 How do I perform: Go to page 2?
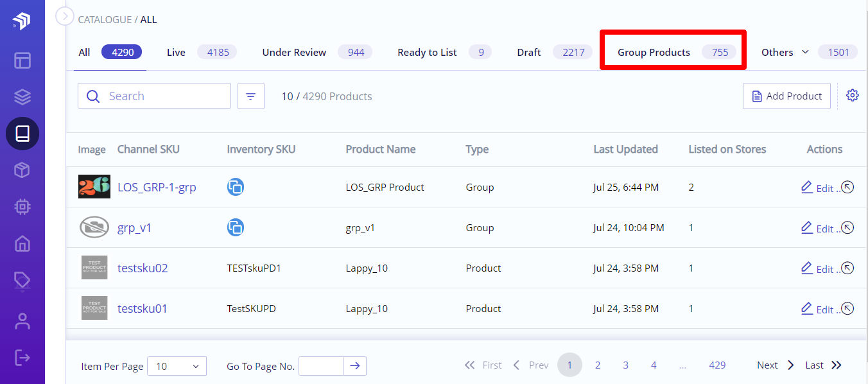coord(598,365)
